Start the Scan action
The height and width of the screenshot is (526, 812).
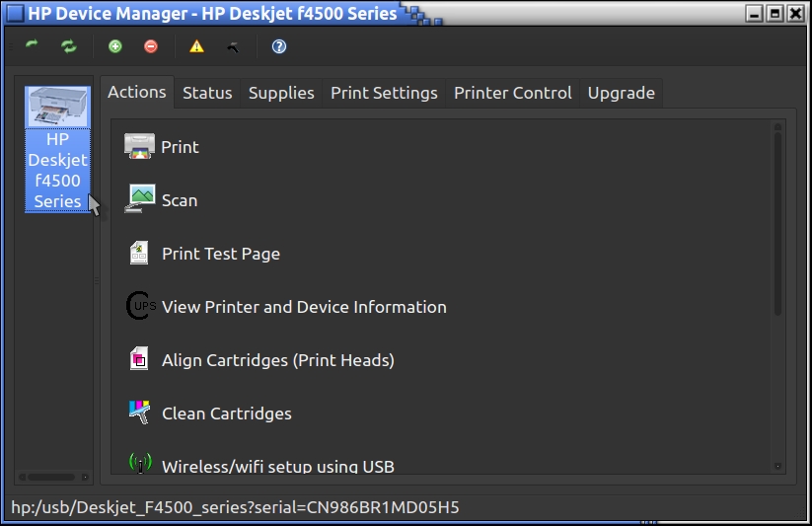(x=179, y=200)
